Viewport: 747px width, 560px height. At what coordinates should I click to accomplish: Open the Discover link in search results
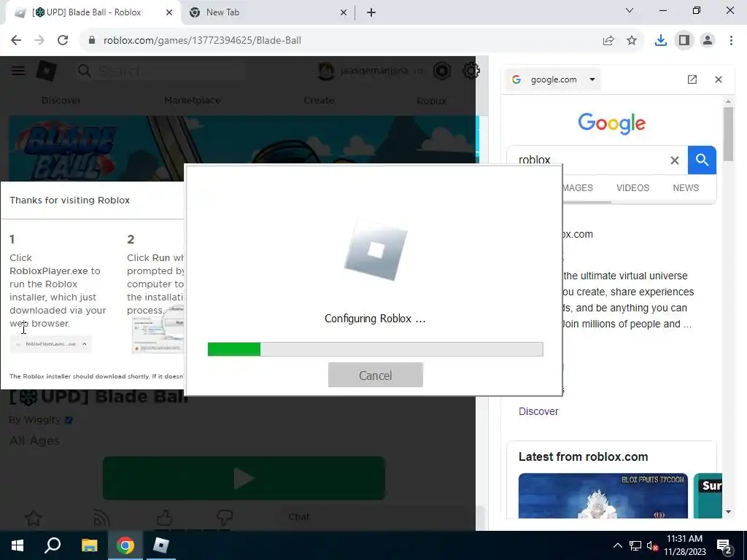click(x=538, y=411)
